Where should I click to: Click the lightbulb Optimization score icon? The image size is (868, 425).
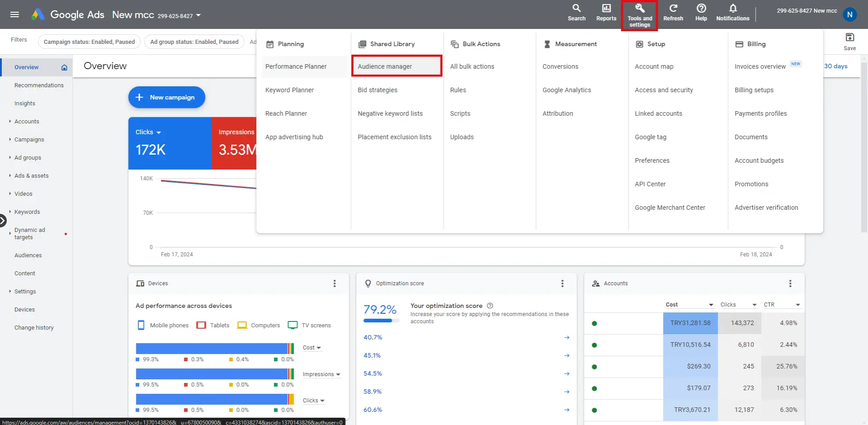click(368, 283)
